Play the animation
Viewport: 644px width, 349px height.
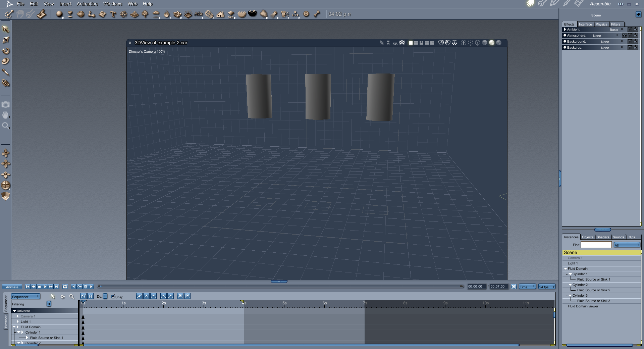coord(45,287)
